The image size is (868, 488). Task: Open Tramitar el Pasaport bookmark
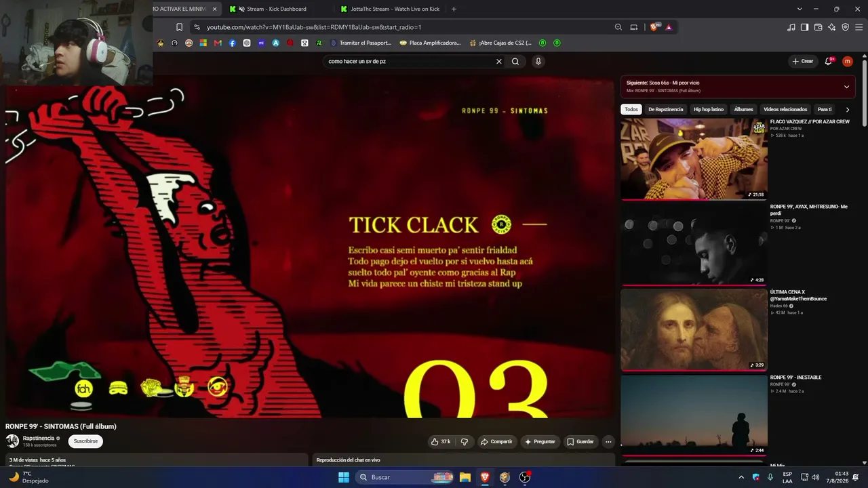pyautogui.click(x=361, y=43)
